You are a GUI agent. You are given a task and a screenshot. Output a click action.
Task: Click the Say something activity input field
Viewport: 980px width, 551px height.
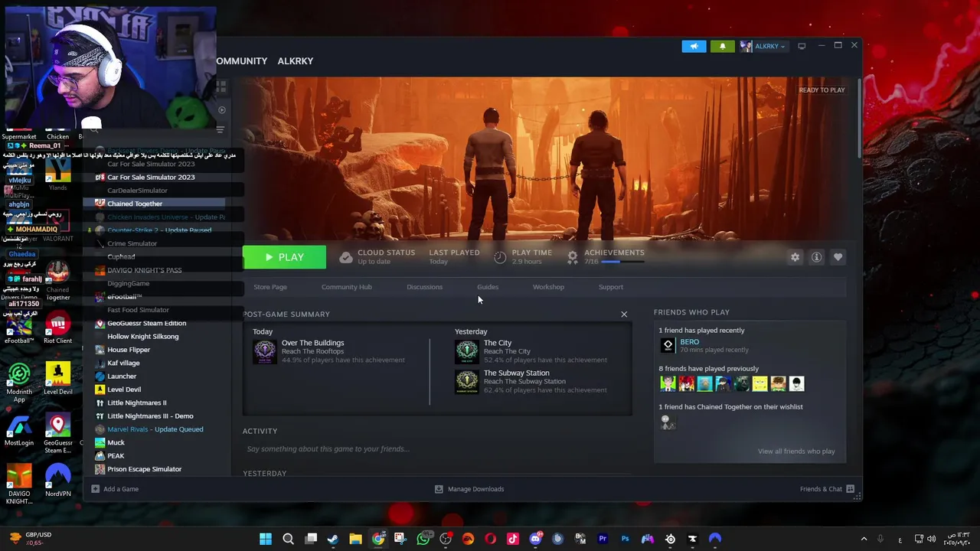tap(436, 449)
